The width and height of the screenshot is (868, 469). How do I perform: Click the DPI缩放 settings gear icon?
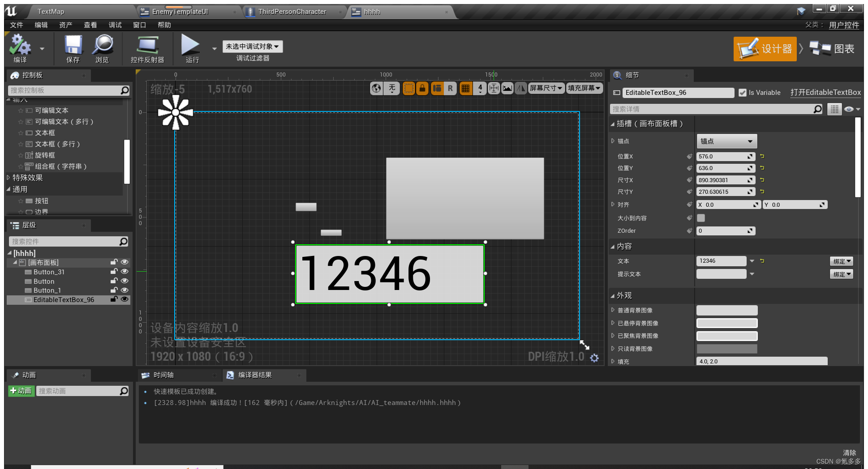point(594,358)
